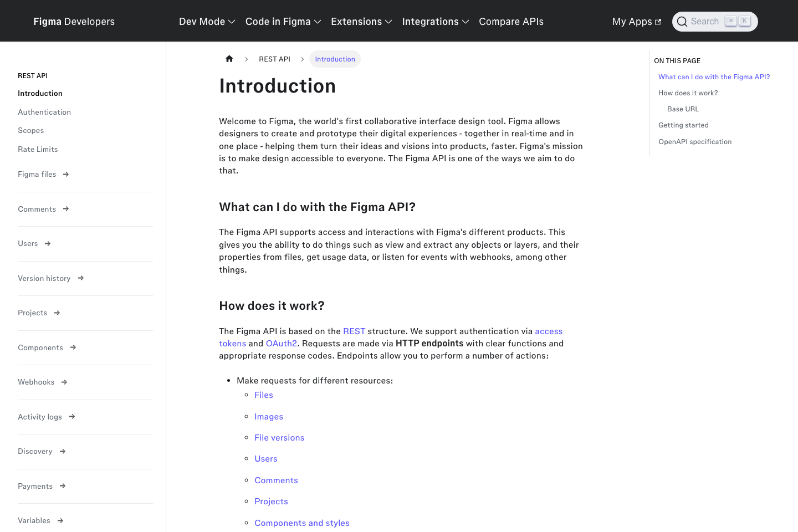798x532 pixels.
Task: Expand the Extensions dropdown
Action: pyautogui.click(x=361, y=21)
